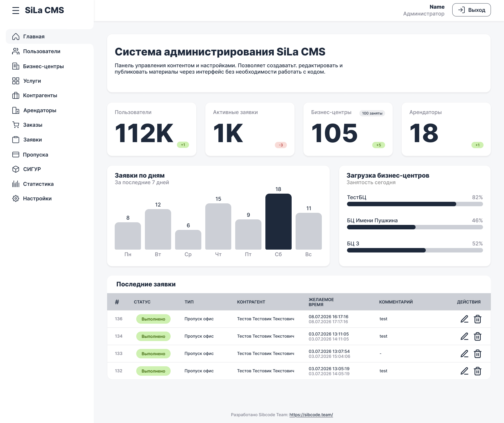
Task: Click the ТестБЦ 82% progress bar
Action: [x=415, y=204]
